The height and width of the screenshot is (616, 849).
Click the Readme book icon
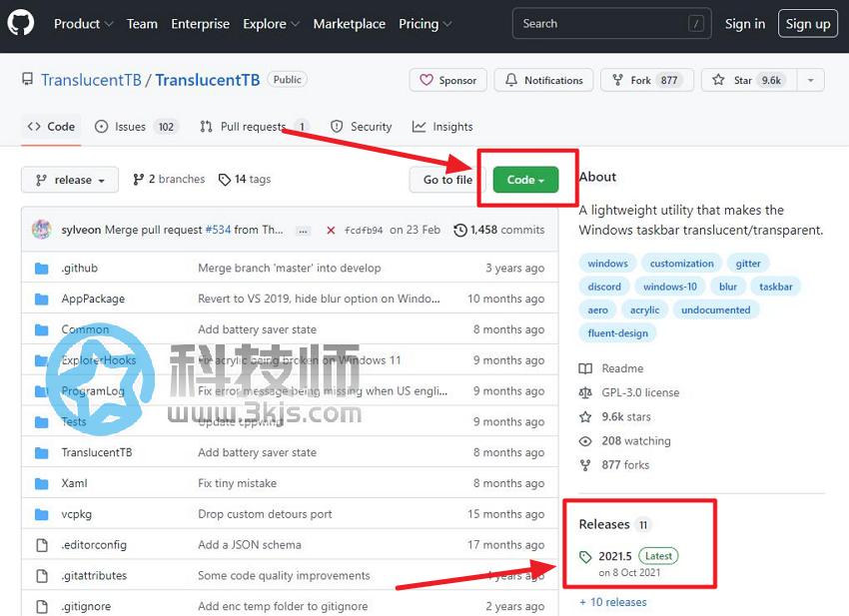[585, 368]
